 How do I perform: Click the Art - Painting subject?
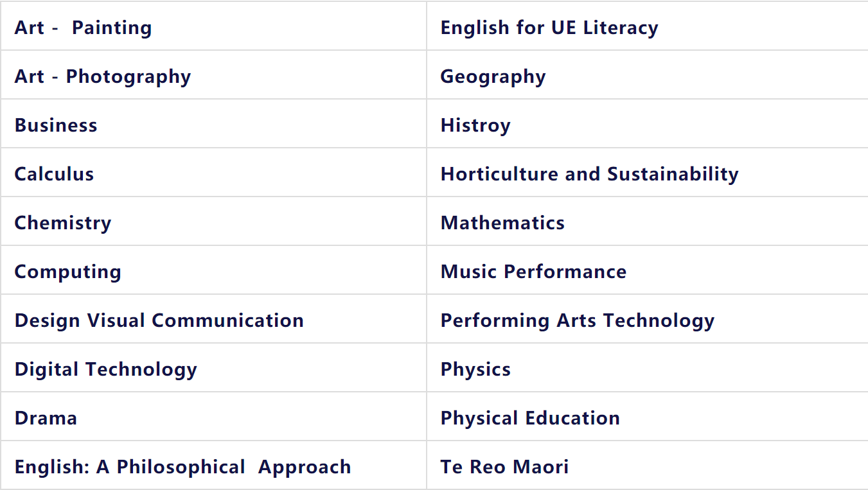click(83, 28)
